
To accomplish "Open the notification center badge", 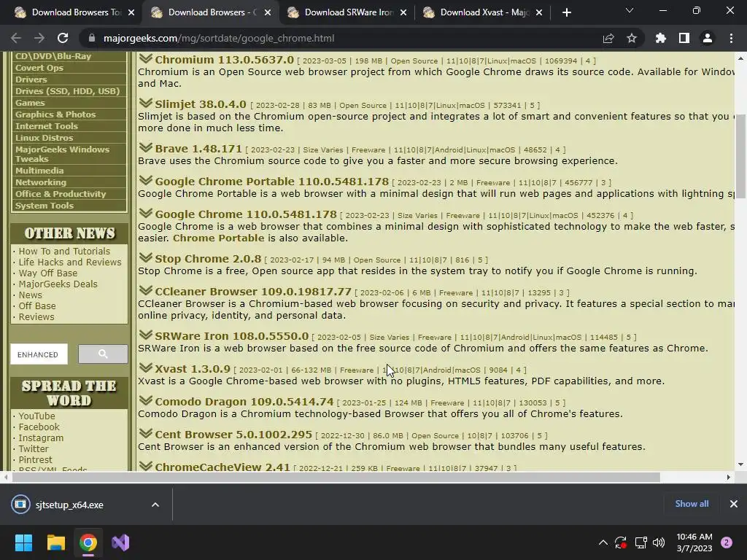I will click(727, 542).
